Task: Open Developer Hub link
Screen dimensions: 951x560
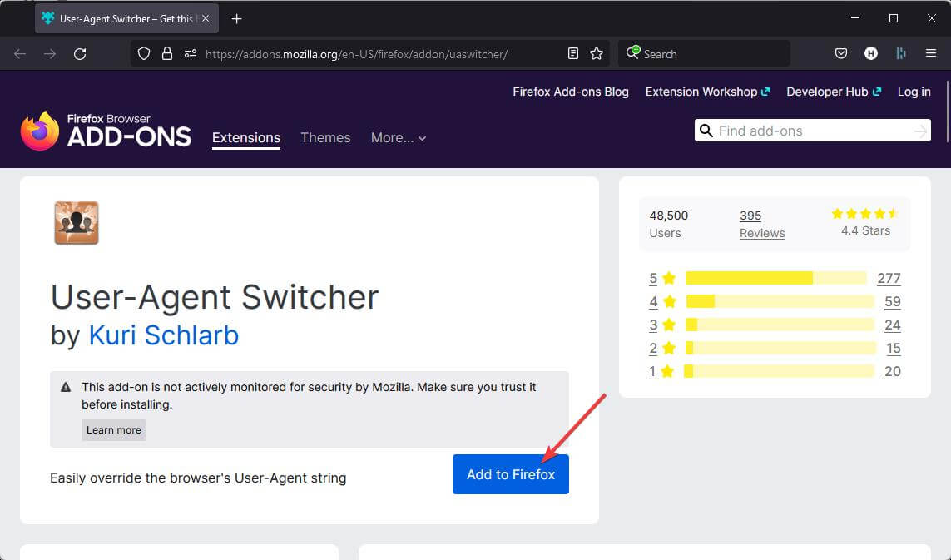Action: coord(834,92)
